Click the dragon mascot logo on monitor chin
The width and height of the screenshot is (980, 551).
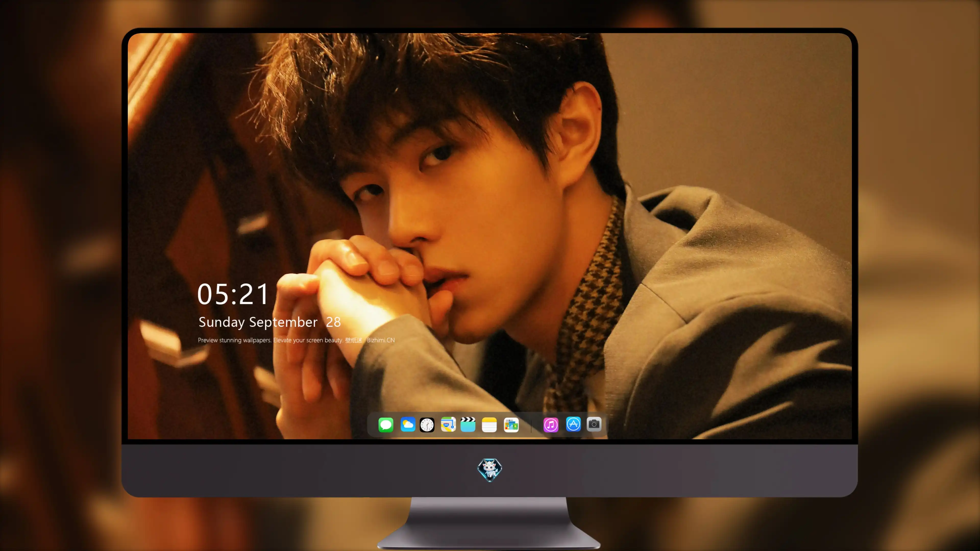tap(490, 470)
